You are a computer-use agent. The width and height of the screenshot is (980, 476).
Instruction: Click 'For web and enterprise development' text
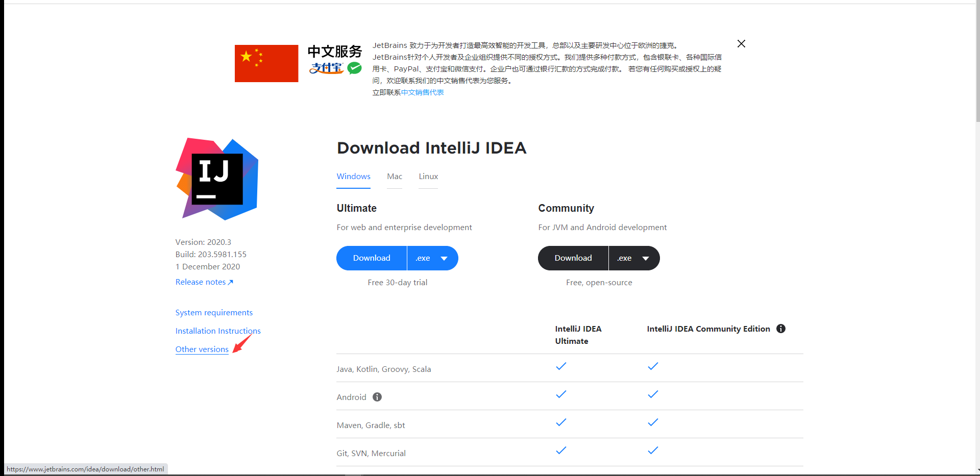pos(404,228)
